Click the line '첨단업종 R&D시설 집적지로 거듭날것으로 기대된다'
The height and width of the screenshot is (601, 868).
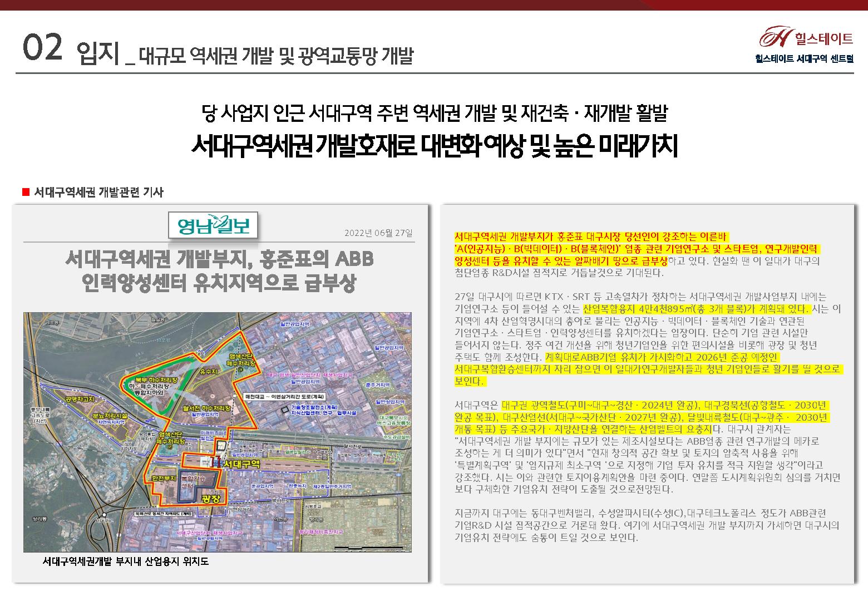coord(559,273)
